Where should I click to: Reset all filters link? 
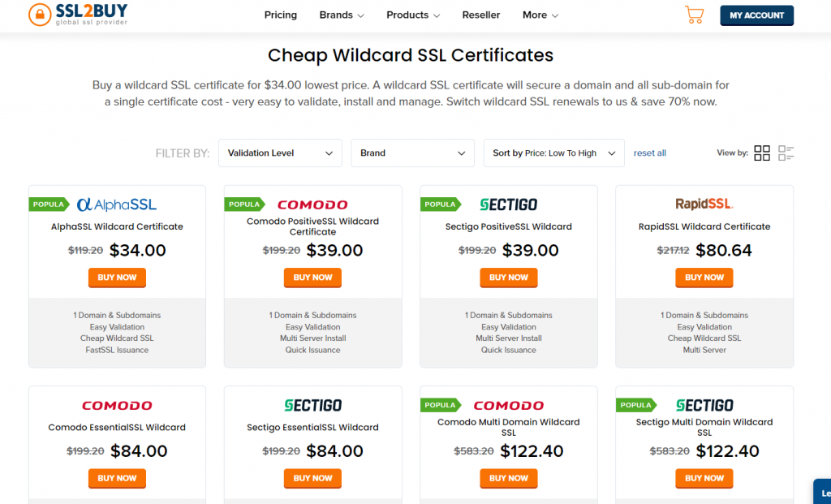tap(650, 153)
